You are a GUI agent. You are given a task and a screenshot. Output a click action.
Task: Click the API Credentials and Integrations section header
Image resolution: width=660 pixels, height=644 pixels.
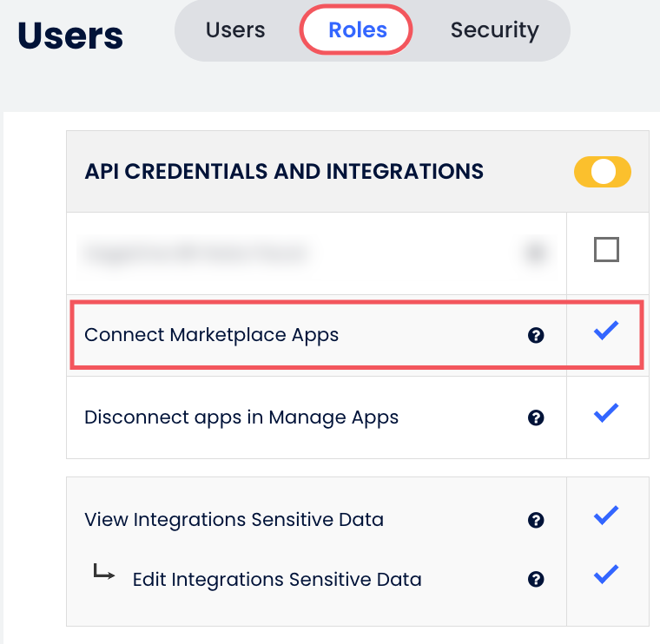click(284, 171)
